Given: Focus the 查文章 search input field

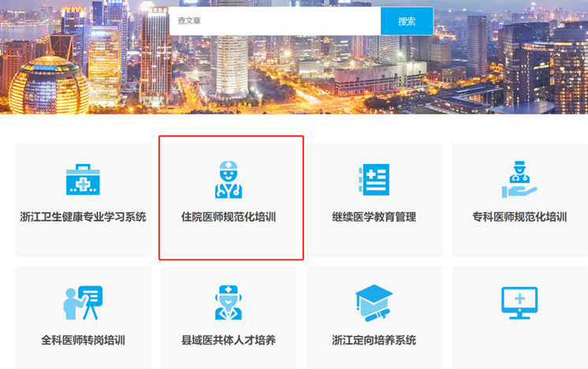Looking at the screenshot, I should click(274, 21).
